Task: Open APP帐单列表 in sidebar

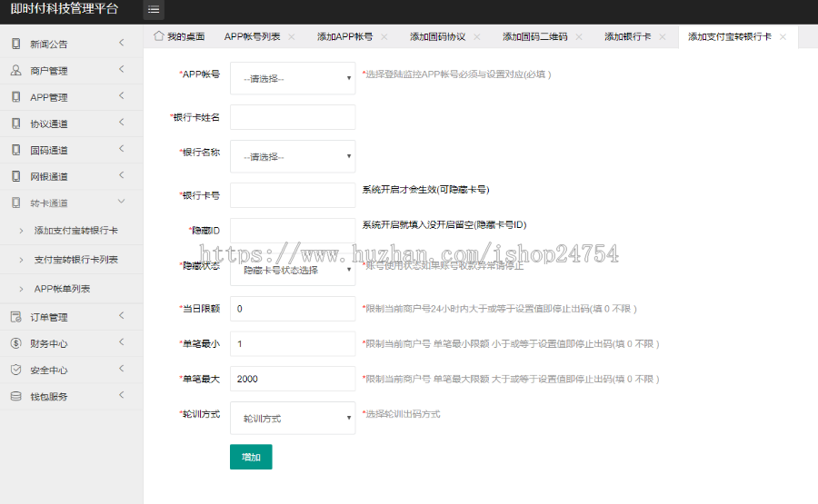Action: click(x=62, y=289)
